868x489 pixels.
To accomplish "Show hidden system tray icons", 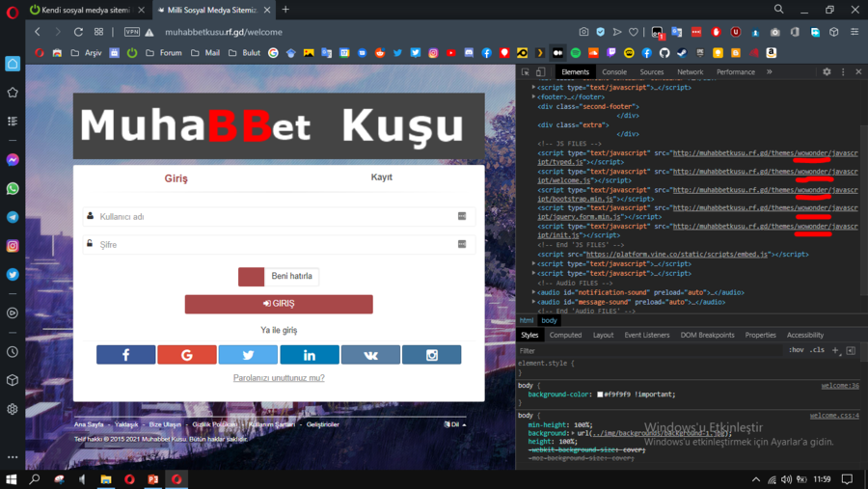I will [x=755, y=479].
